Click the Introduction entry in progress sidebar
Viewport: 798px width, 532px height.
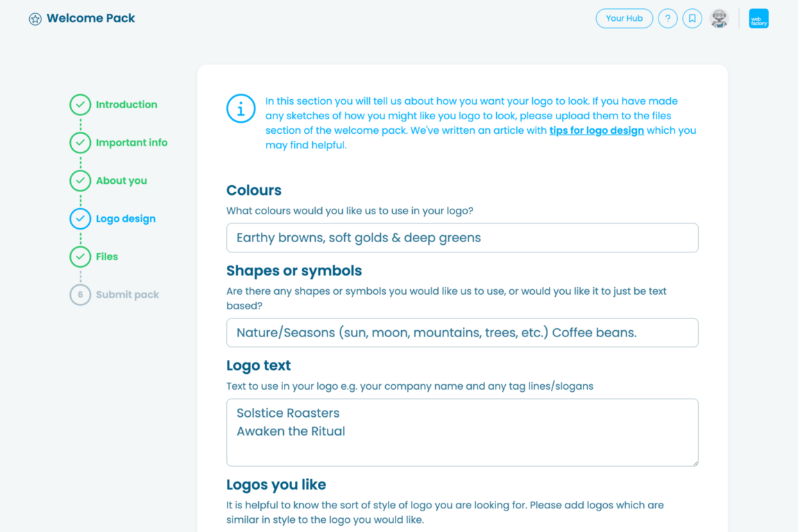(126, 104)
